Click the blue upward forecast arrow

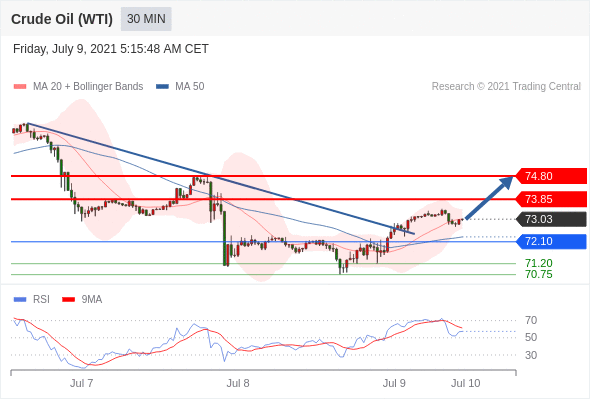(489, 197)
